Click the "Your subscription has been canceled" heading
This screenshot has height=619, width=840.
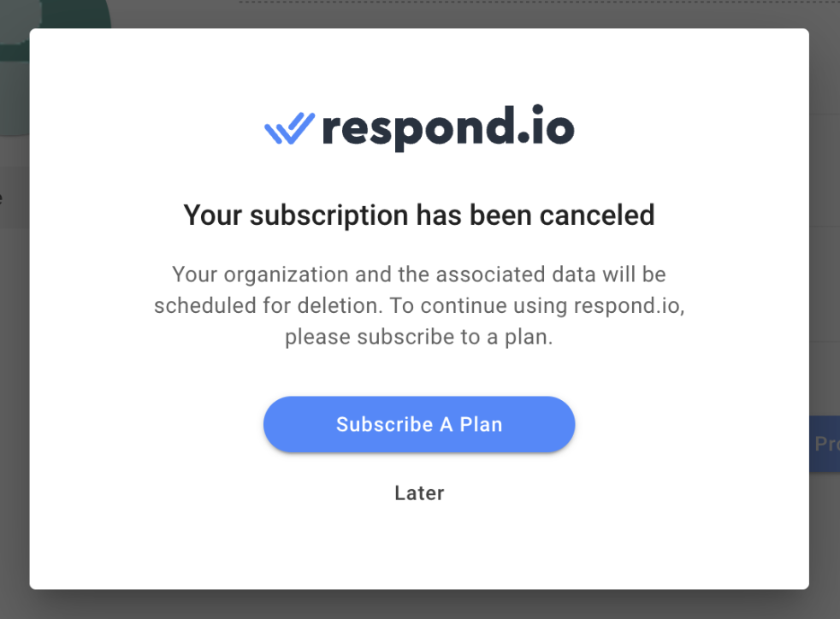click(419, 215)
